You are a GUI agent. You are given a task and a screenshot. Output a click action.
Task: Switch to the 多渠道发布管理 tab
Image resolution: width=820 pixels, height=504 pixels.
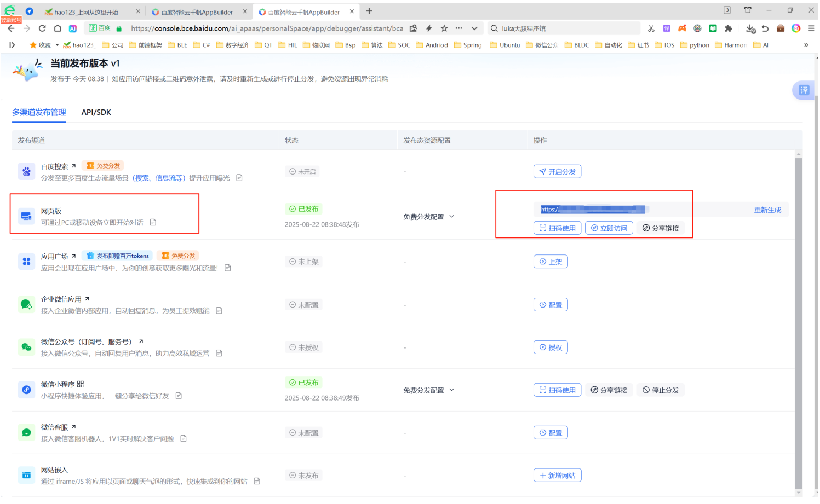click(39, 112)
